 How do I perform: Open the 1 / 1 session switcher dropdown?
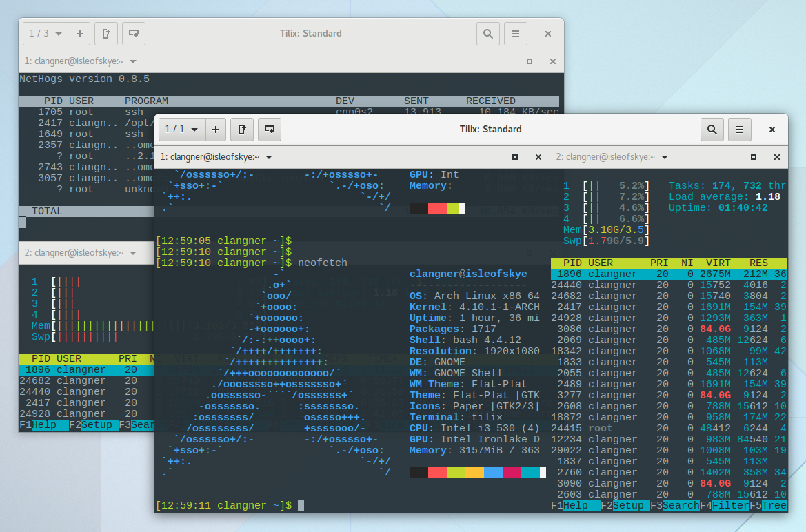182,130
